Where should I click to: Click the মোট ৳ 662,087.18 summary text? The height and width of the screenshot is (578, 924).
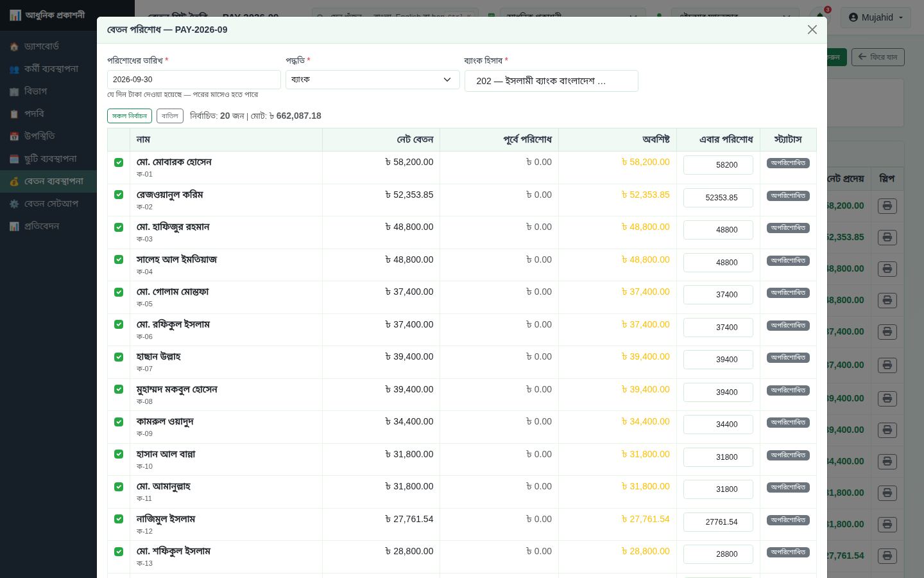(x=286, y=116)
